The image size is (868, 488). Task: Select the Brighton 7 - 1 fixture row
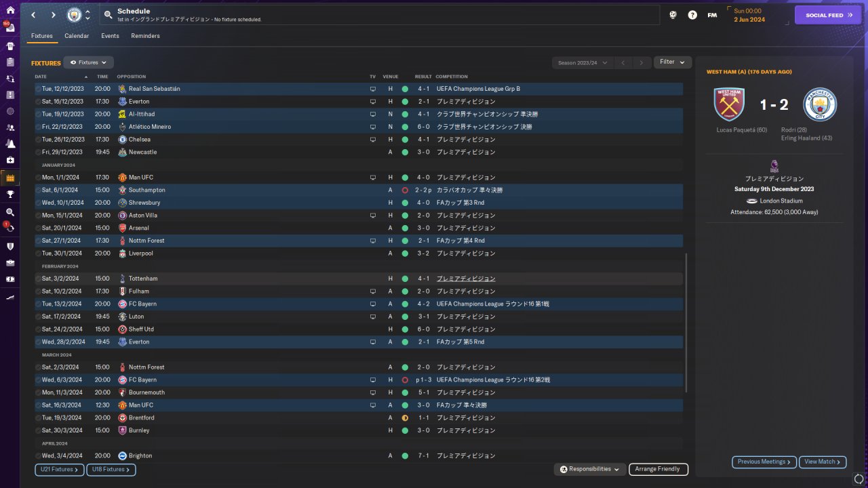point(359,456)
